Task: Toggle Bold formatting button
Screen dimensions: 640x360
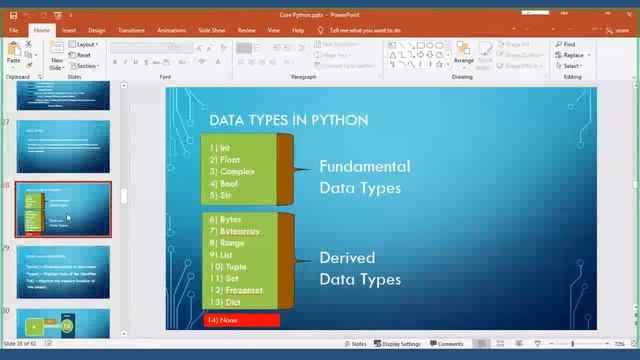Action: pos(115,62)
